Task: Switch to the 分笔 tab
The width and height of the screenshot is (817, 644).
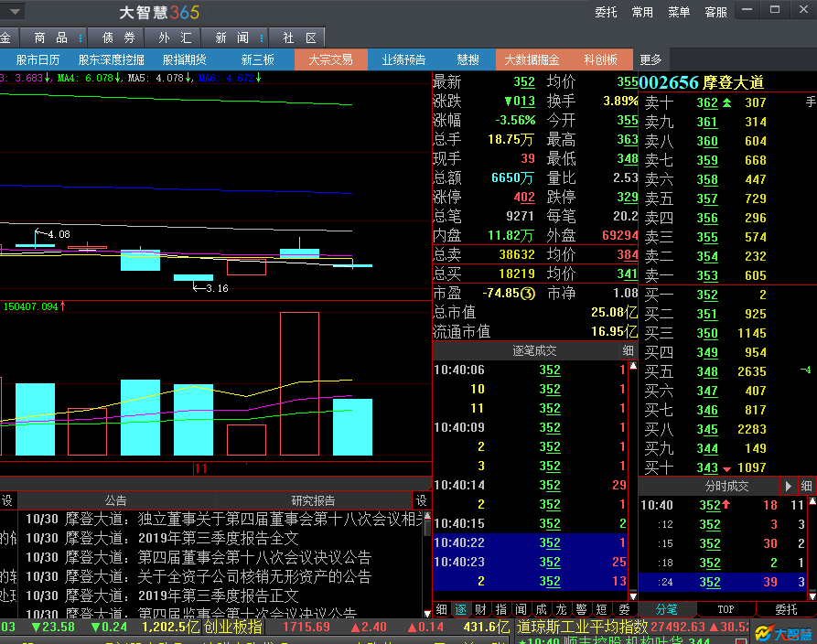Action: [666, 609]
